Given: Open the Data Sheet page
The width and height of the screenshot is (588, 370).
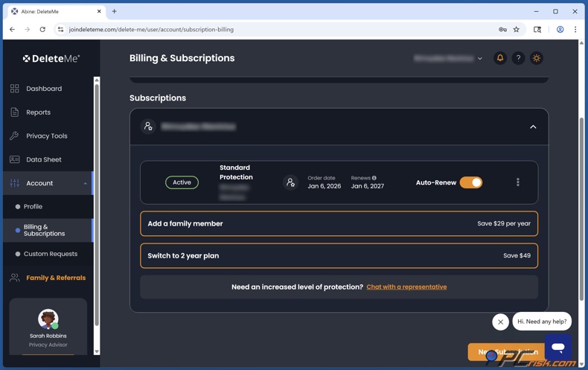Looking at the screenshot, I should (x=43, y=159).
